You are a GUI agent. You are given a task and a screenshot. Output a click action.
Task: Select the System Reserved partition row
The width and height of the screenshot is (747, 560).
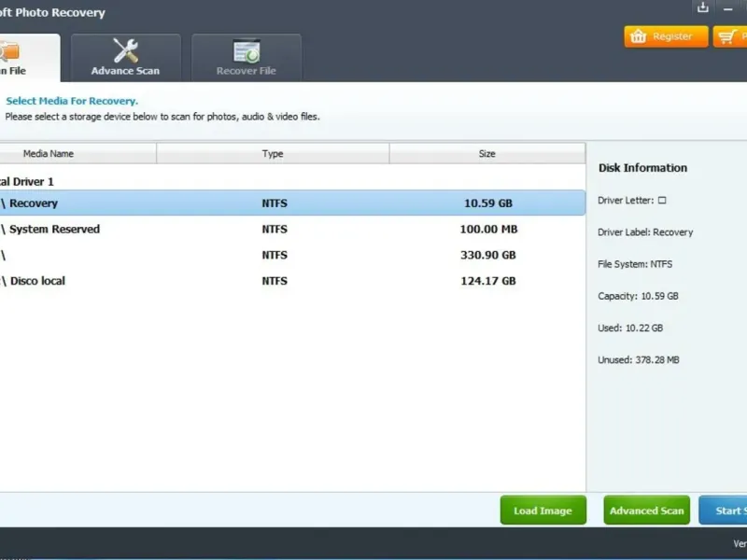tap(292, 229)
